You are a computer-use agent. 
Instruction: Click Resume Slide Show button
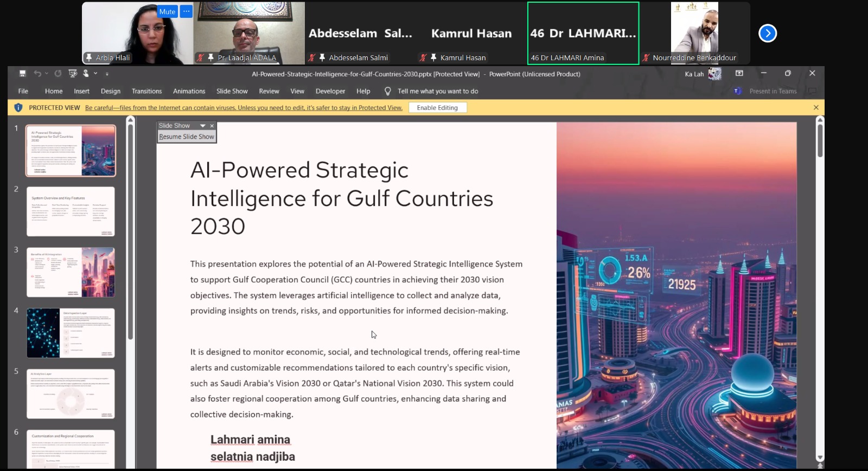point(187,137)
